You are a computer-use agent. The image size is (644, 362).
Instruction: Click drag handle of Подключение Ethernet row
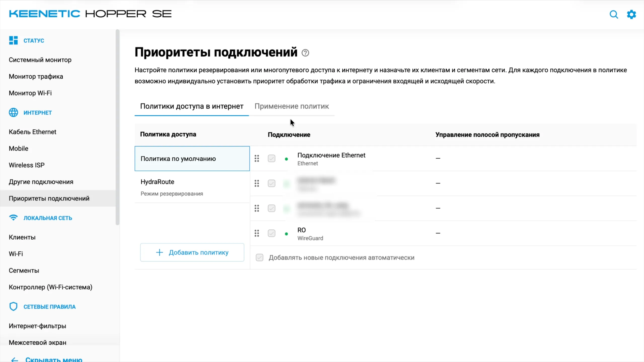point(257,158)
